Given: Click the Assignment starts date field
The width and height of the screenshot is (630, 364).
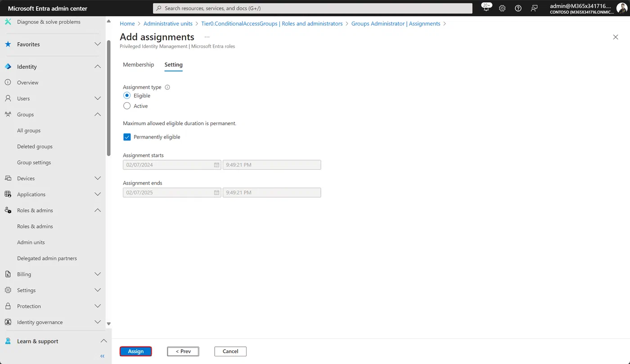Looking at the screenshot, I should pyautogui.click(x=172, y=165).
